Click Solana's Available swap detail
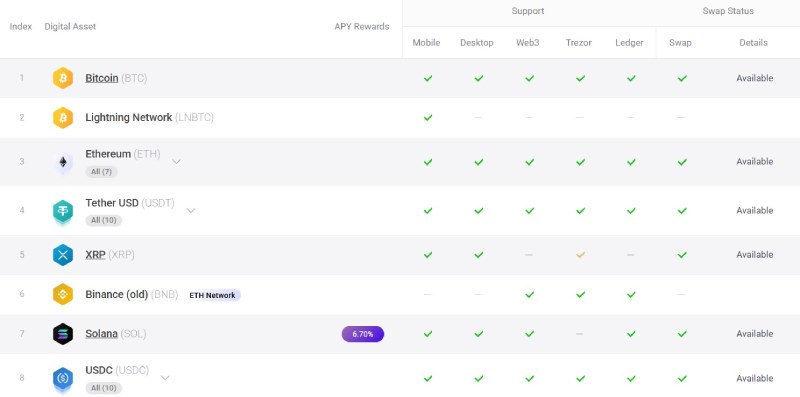Image resolution: width=800 pixels, height=397 pixels. click(x=755, y=334)
